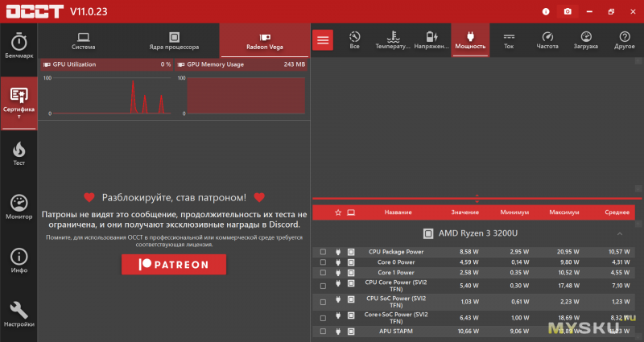644x342 pixels.
Task: Select the 8,58 W value cell
Action: pyautogui.click(x=469, y=252)
